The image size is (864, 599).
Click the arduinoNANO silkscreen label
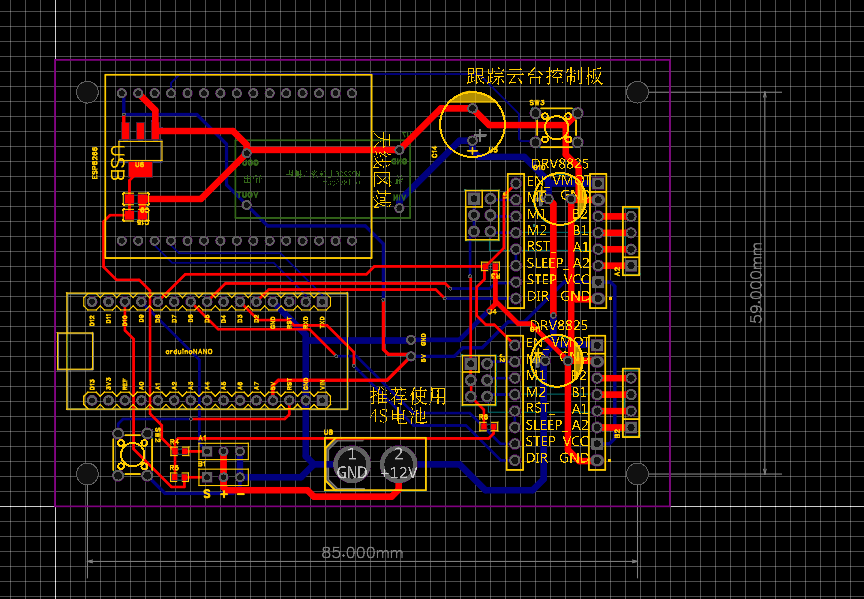click(189, 351)
